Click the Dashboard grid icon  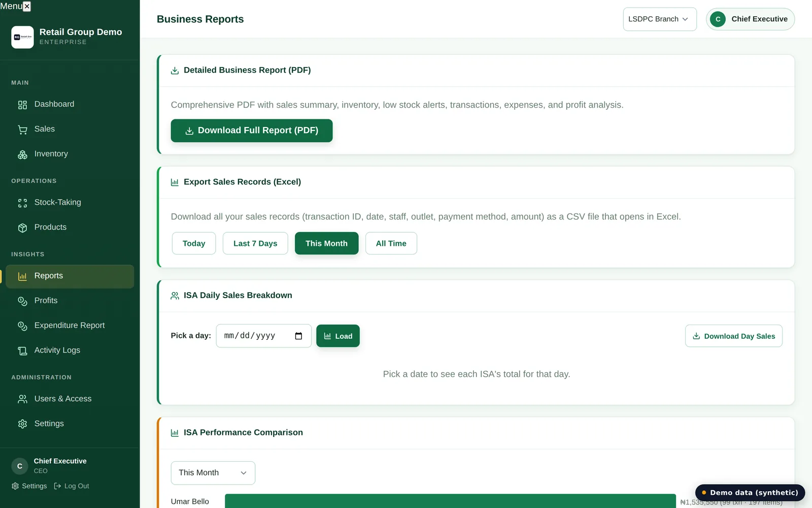[x=22, y=105]
